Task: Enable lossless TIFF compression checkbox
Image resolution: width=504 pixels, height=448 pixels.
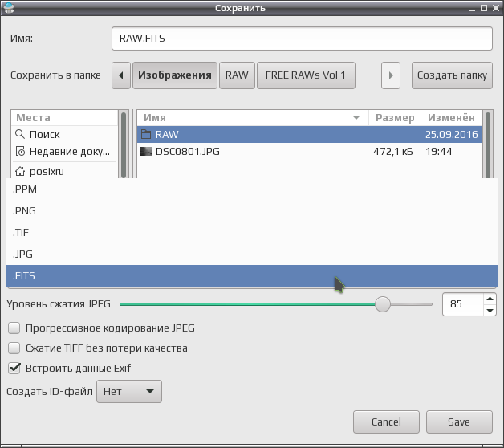Action: 14,348
